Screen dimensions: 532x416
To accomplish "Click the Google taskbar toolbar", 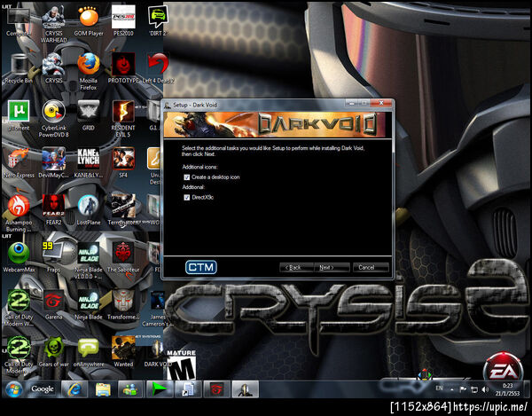I will click(43, 389).
